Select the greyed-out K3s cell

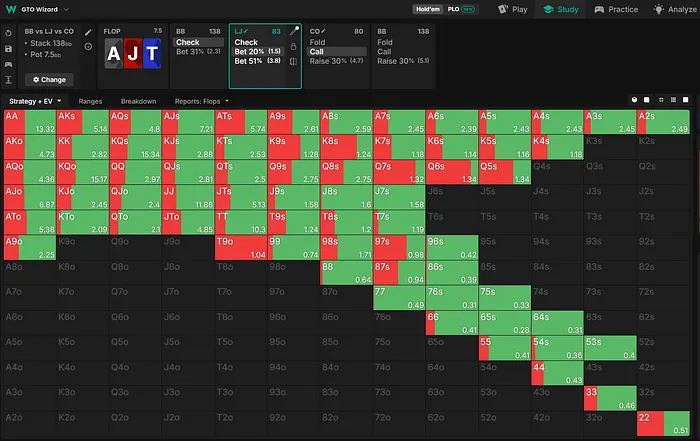click(610, 147)
